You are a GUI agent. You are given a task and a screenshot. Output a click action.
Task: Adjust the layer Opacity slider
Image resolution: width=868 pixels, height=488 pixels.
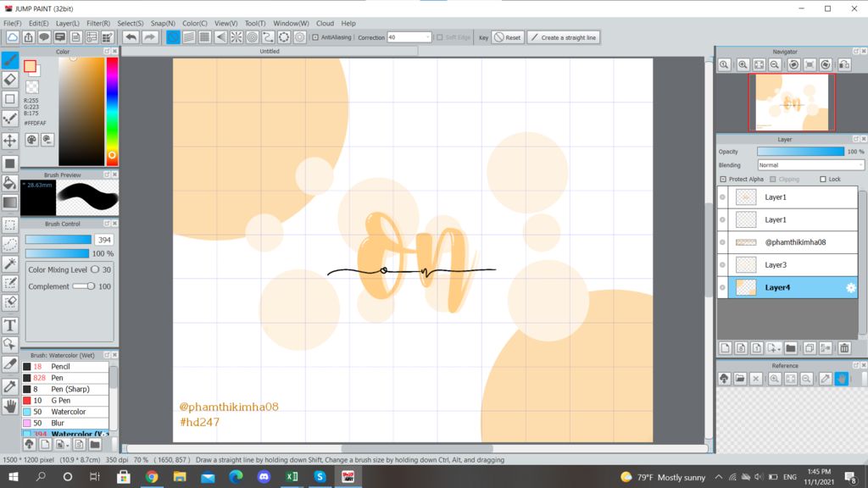pyautogui.click(x=800, y=152)
